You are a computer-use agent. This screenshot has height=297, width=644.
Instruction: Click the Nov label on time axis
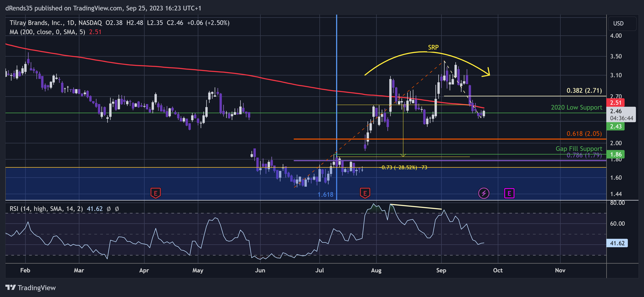(x=560, y=270)
